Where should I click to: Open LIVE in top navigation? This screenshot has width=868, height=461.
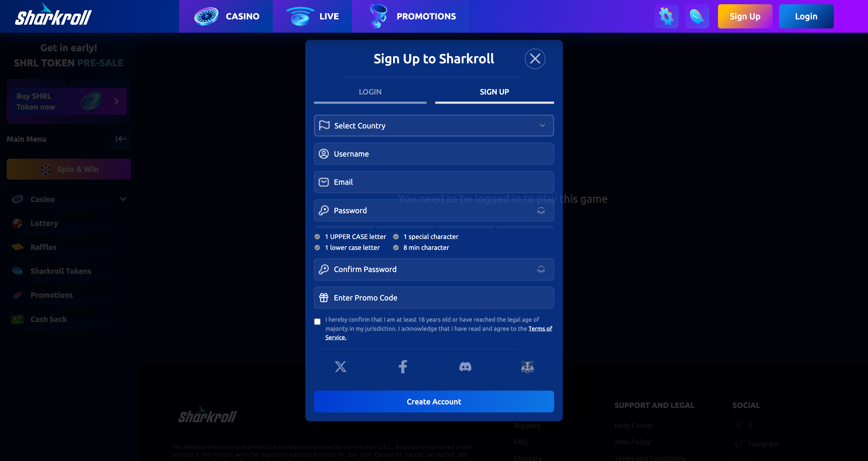tap(312, 16)
